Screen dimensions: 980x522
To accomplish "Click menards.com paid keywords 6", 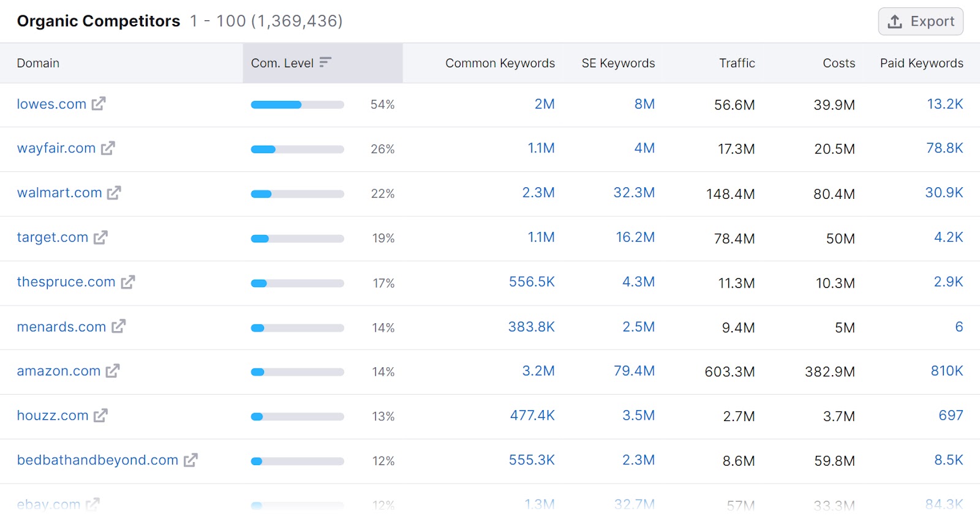I will 959,327.
